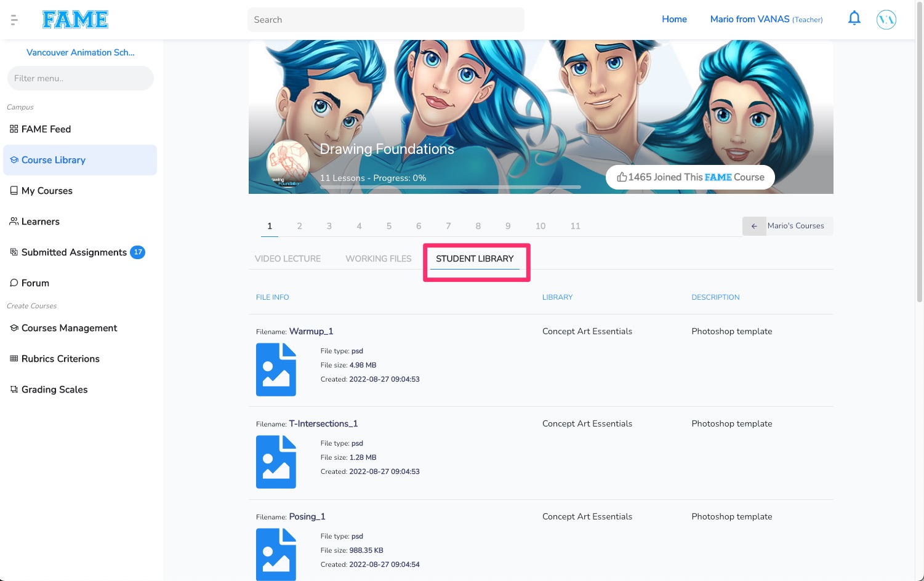Click the LIBRARY column header
The image size is (924, 581).
557,297
